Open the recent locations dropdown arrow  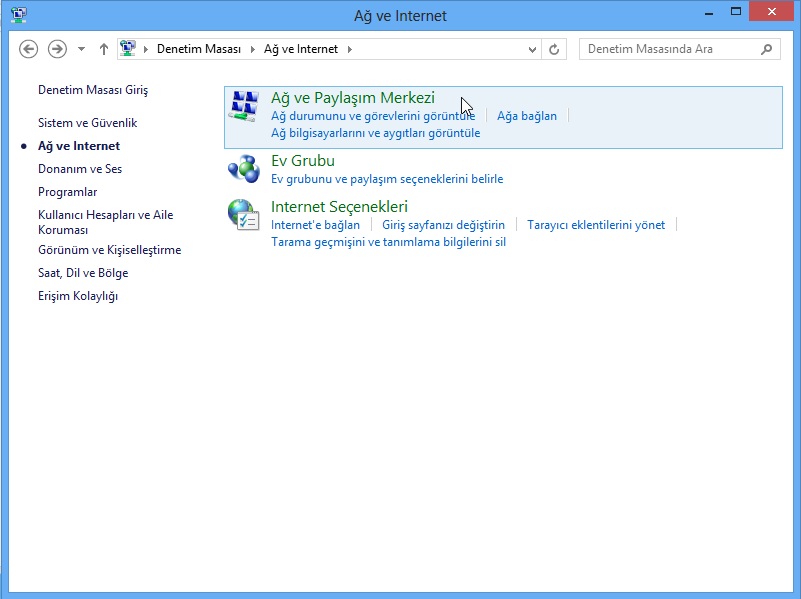point(81,50)
